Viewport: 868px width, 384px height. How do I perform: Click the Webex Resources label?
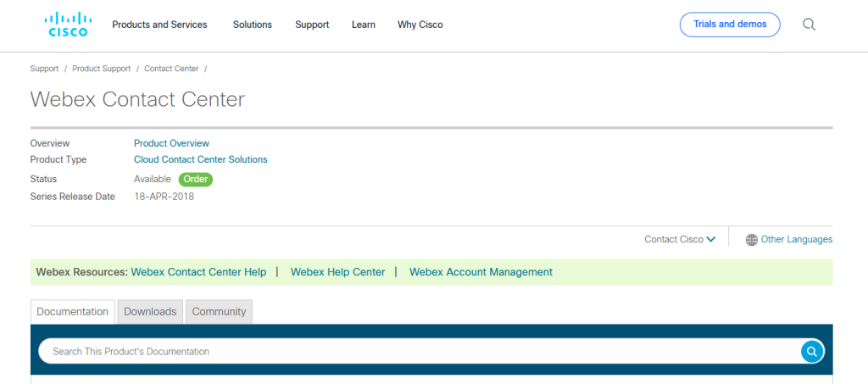click(x=82, y=272)
